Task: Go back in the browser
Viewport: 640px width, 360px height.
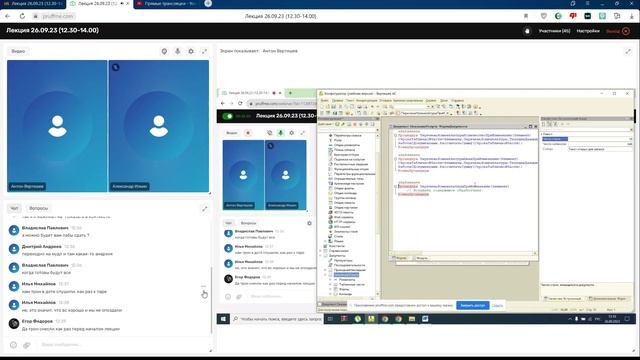Action: 8,16
